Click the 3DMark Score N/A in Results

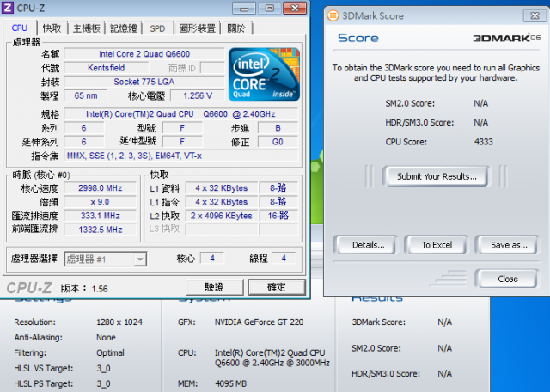pos(444,322)
